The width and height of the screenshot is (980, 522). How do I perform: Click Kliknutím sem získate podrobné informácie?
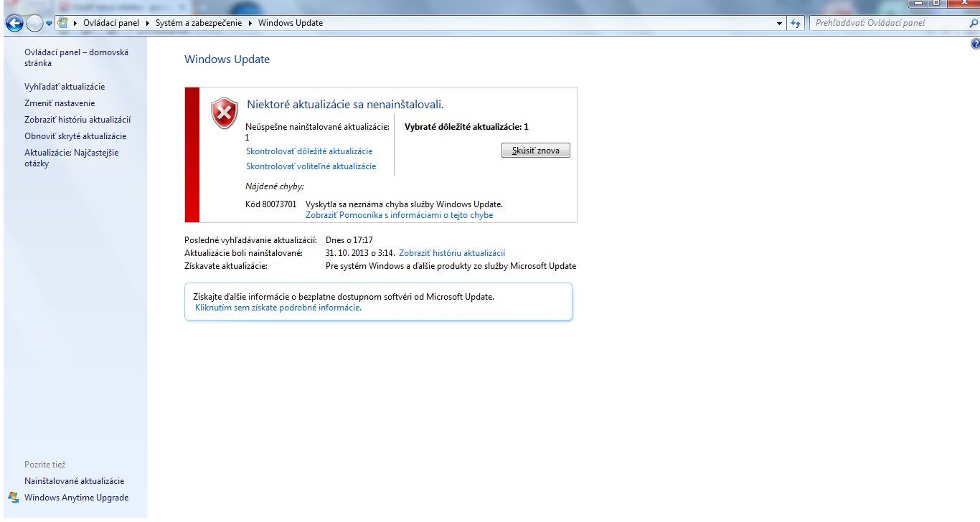[x=278, y=308]
